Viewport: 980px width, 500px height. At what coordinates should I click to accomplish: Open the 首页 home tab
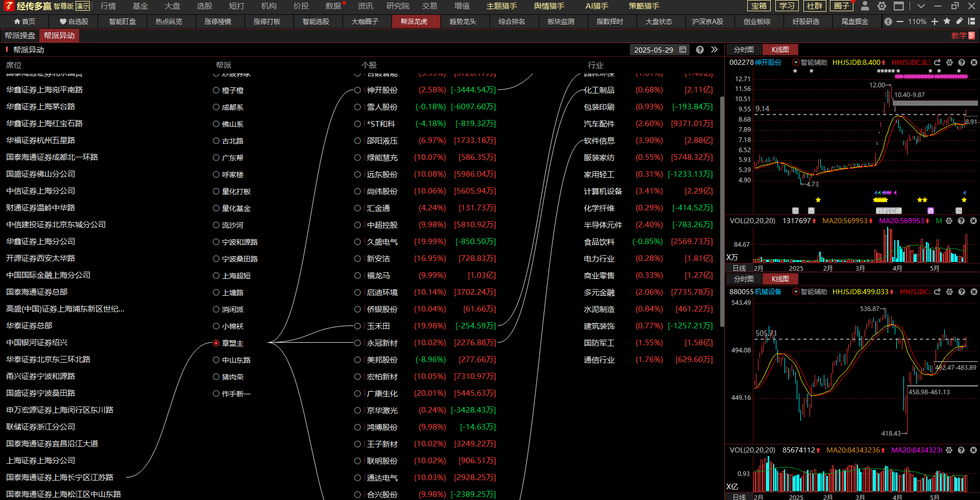click(x=24, y=21)
